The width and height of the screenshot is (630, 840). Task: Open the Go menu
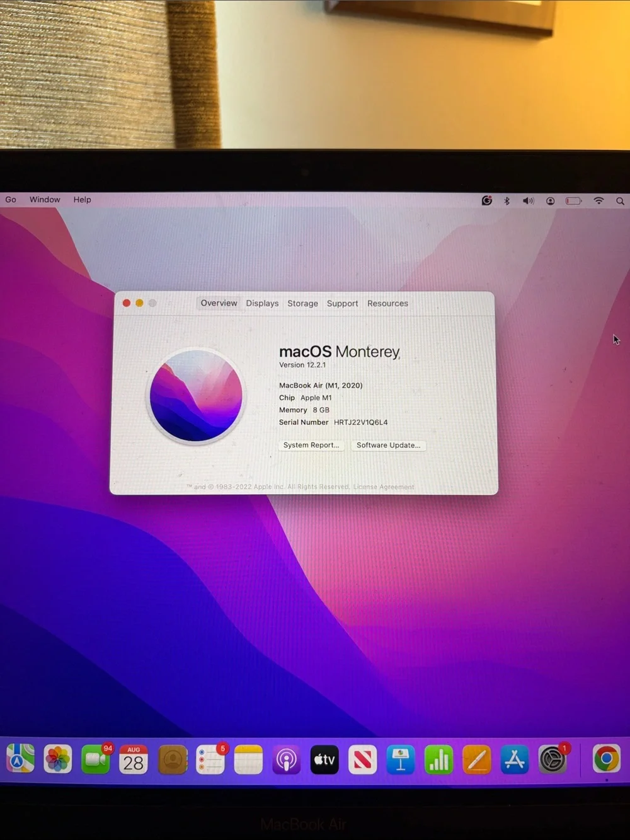click(11, 199)
